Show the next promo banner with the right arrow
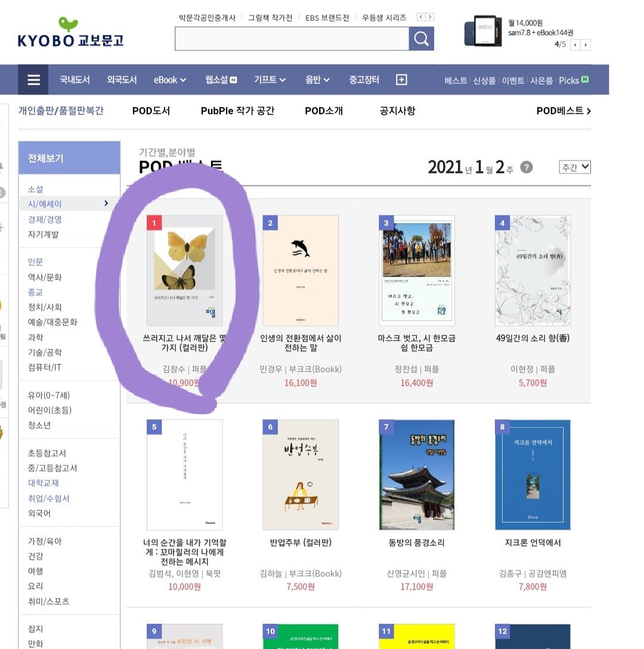 (x=585, y=45)
